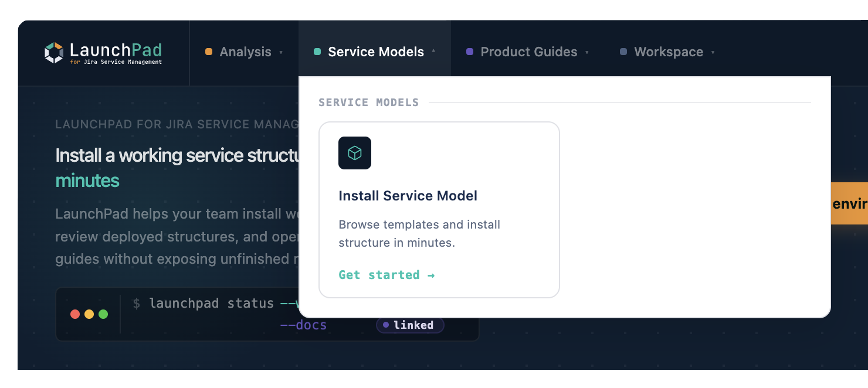Click the yellow terminal window dot
This screenshot has height=388, width=868.
click(x=89, y=314)
